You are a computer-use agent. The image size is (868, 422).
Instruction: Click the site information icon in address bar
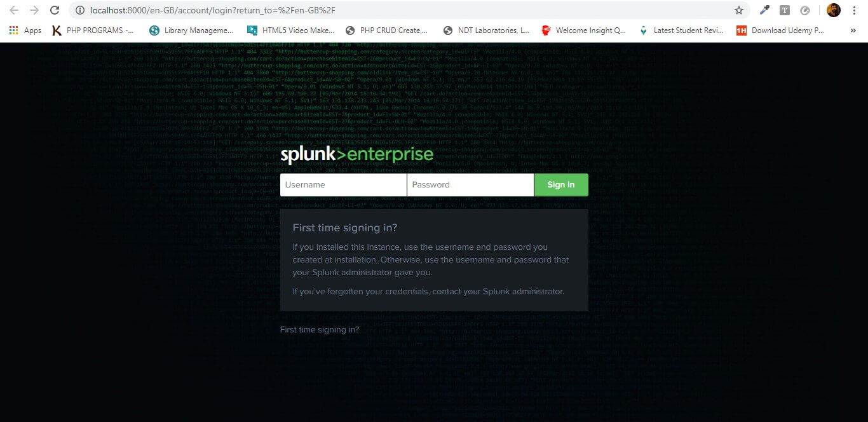79,10
